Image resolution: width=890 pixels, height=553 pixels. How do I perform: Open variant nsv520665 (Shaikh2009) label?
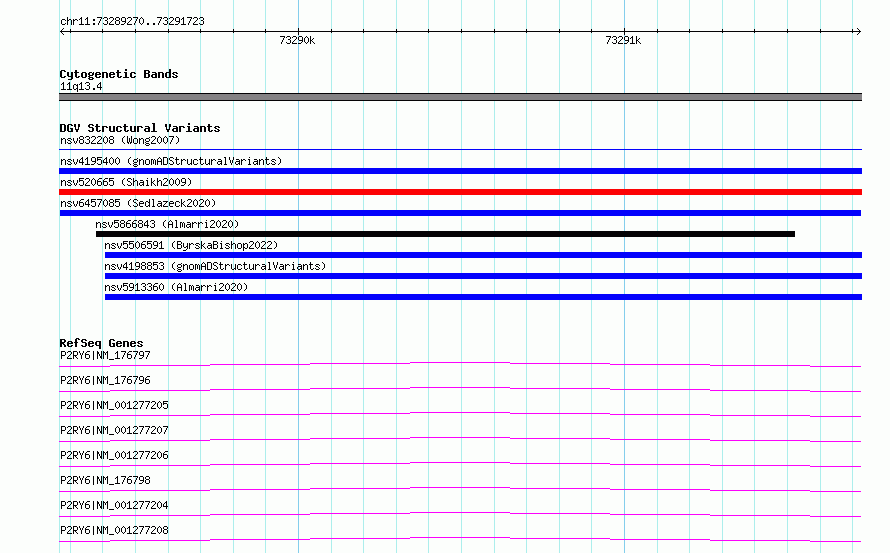126,182
